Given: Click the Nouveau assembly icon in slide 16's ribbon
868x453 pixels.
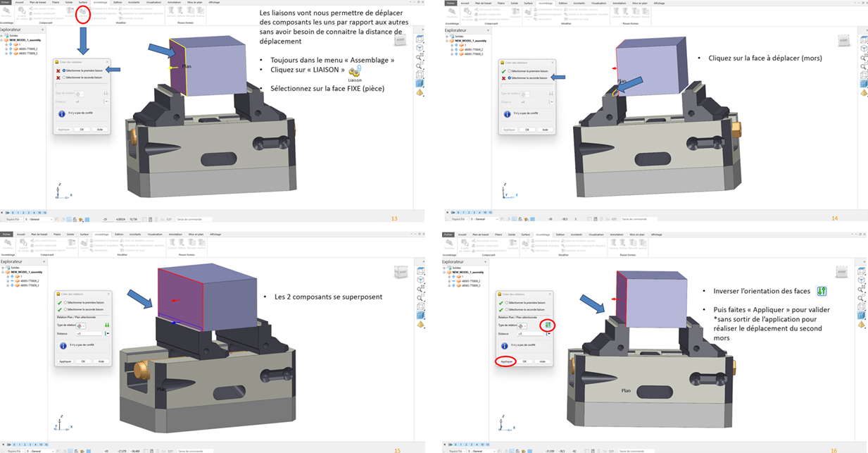Looking at the screenshot, I should pos(450,244).
